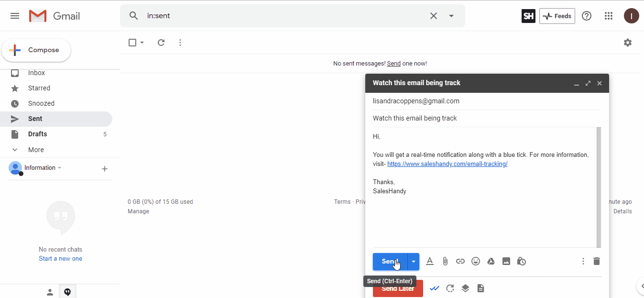Image resolution: width=644 pixels, height=298 pixels.
Task: Discard the draft with the trash icon
Action: point(596,261)
